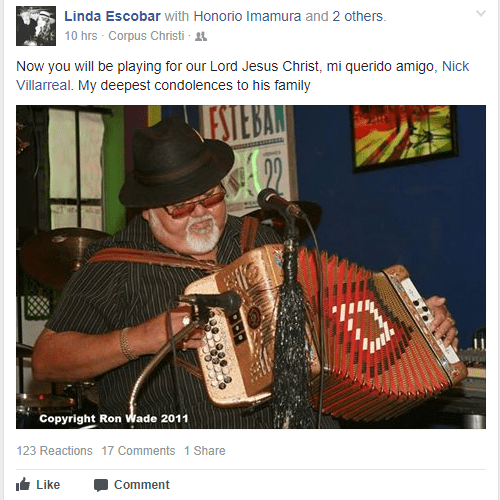Click the speech bubble Comment icon

(x=101, y=485)
